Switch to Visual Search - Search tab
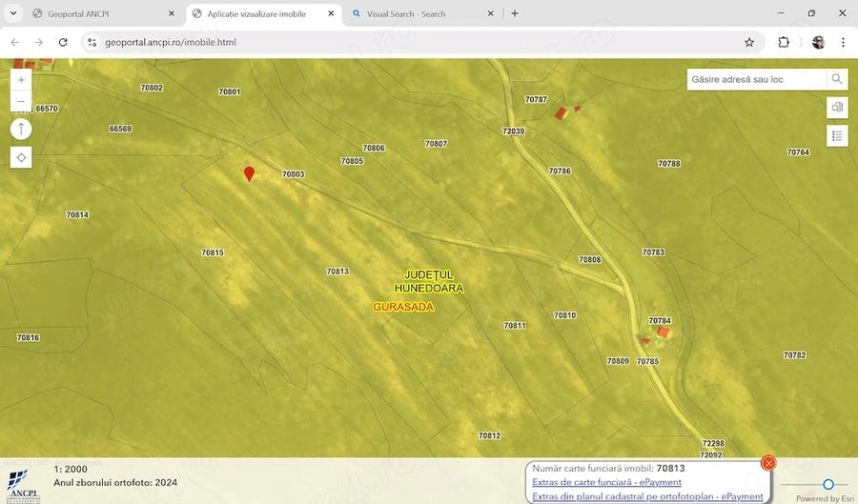Screen dimensions: 858x504 coord(423,13)
